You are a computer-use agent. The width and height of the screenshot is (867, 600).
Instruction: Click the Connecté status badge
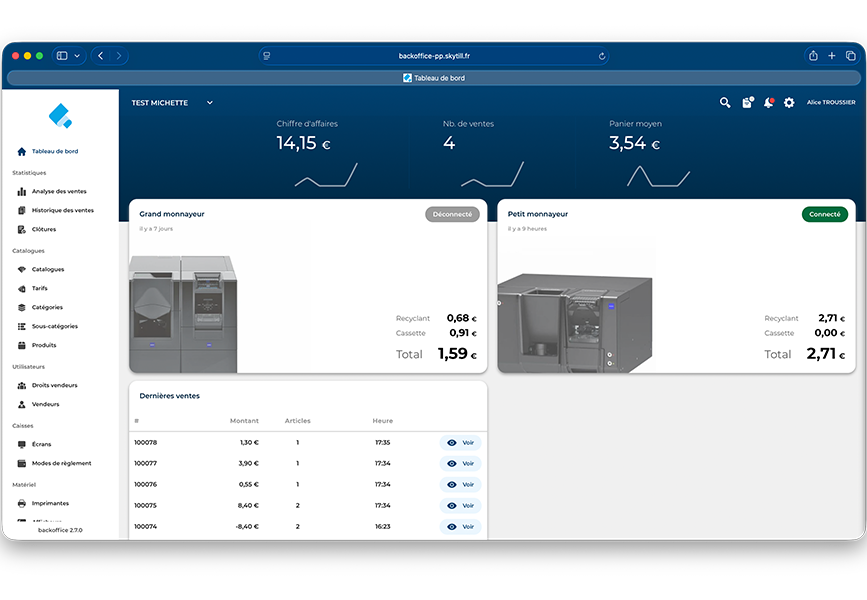[824, 214]
